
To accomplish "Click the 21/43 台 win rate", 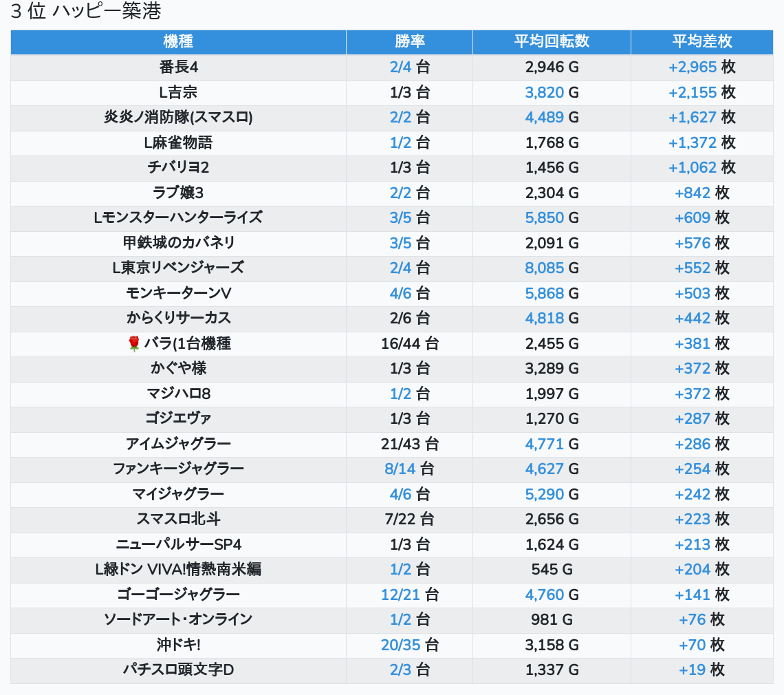I will pyautogui.click(x=409, y=444).
